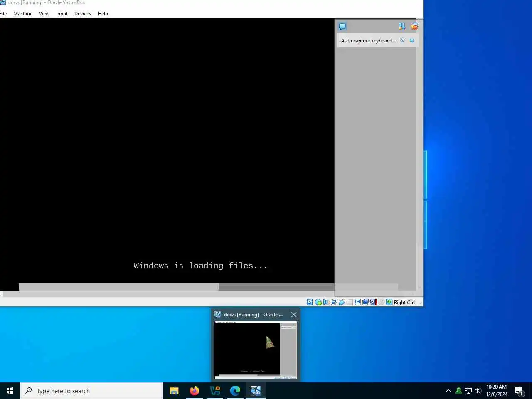Open the clock showing 10:20 AM
Viewport: 532px width, 399px height.
coord(497,391)
